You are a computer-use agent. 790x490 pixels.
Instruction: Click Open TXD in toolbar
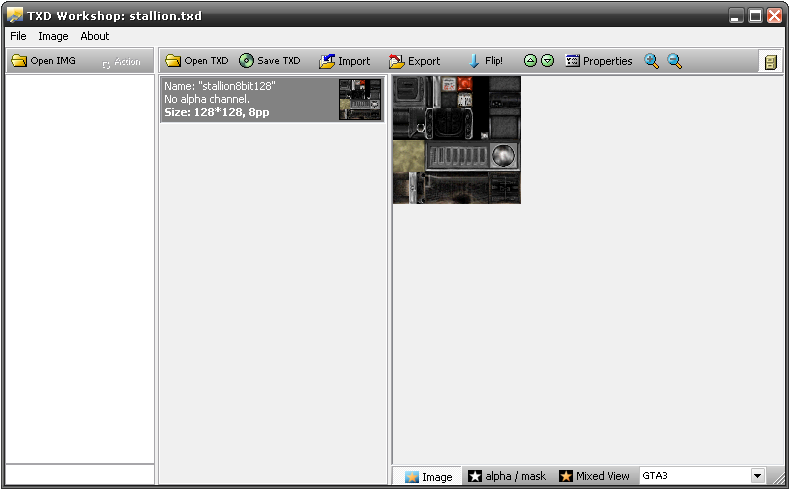pos(196,61)
